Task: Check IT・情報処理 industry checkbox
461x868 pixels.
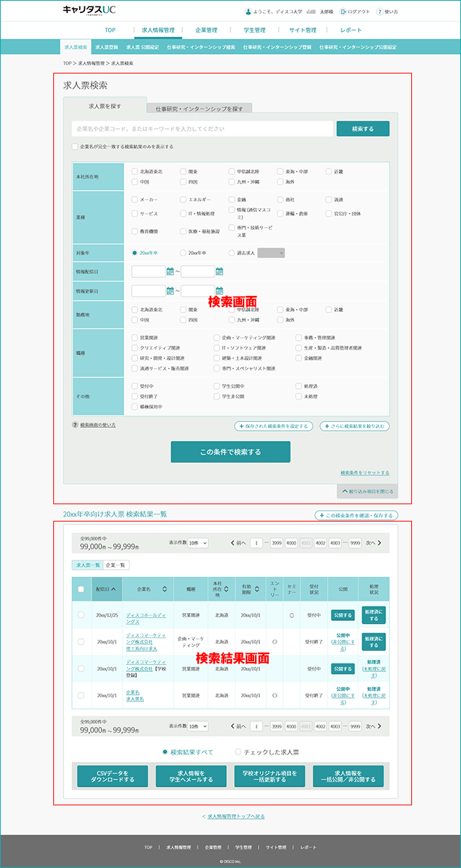Action: [x=183, y=213]
